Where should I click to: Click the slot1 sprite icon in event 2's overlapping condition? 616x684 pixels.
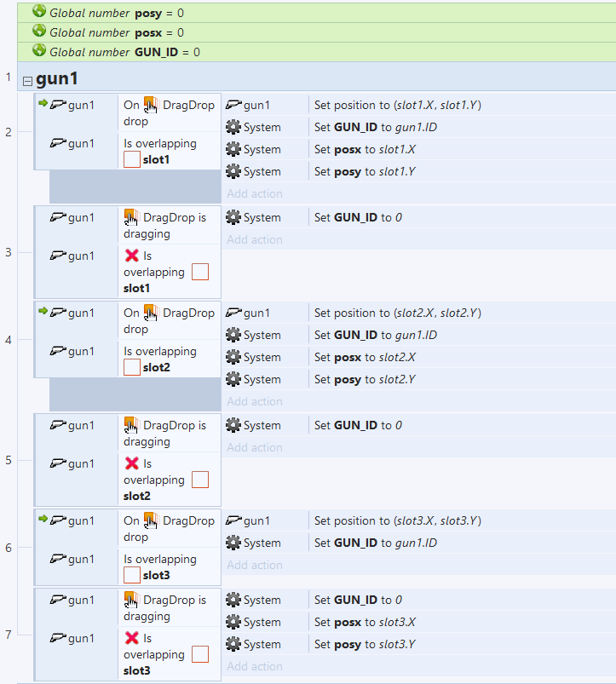tap(132, 160)
